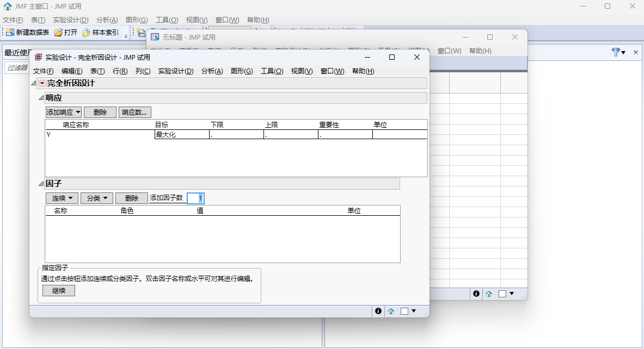644x349 pixels.
Task: Open the 分析(A) menu in DOE window
Action: (212, 71)
